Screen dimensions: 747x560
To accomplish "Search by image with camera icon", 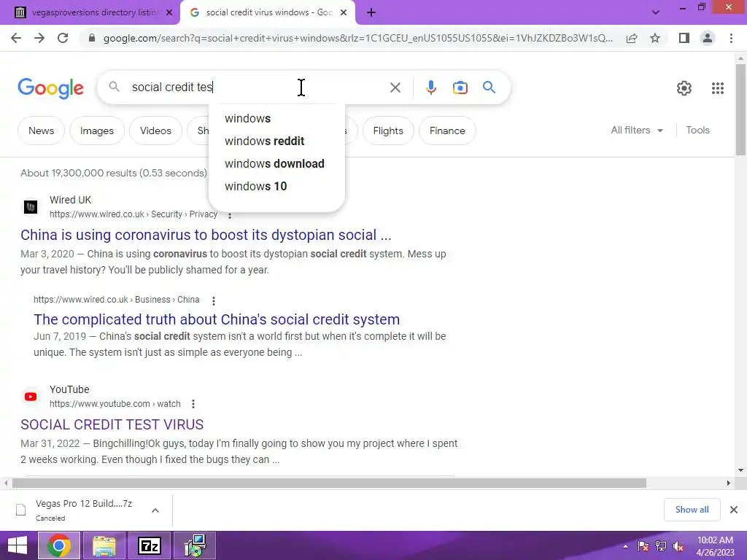I will [x=460, y=87].
